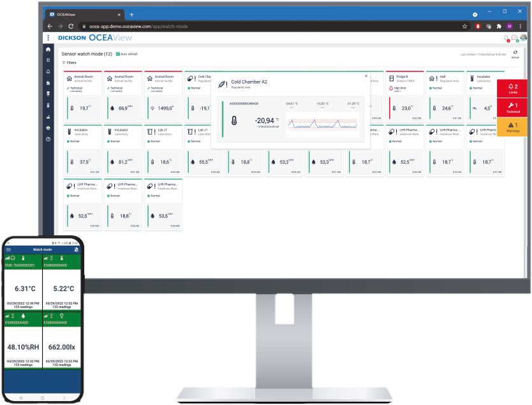Click 'Cold Chamber A2' popup title

coord(249,82)
